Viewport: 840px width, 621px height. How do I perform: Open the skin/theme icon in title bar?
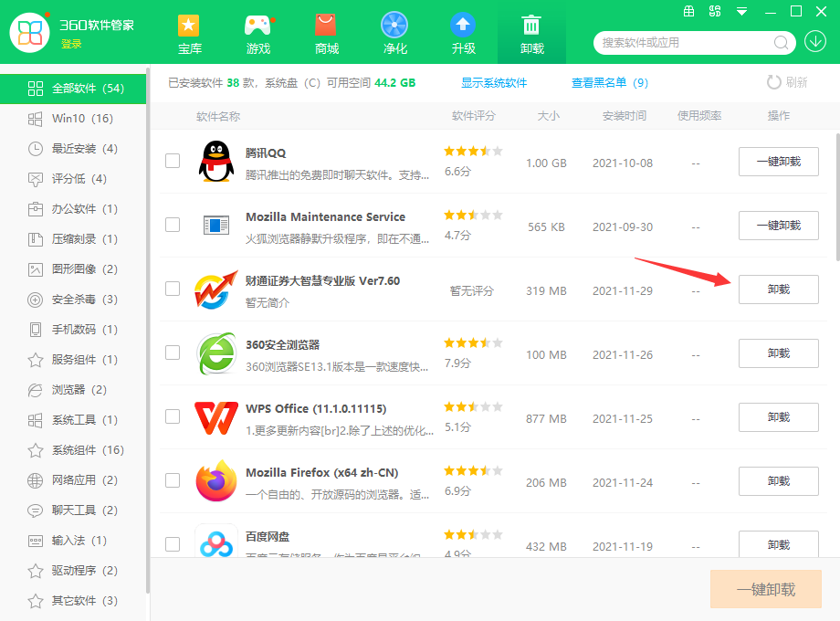(x=715, y=11)
